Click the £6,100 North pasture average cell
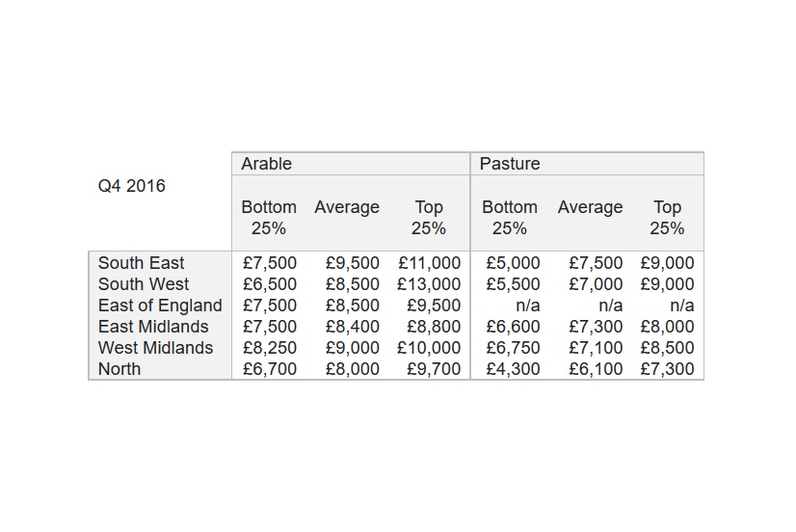 tap(596, 369)
